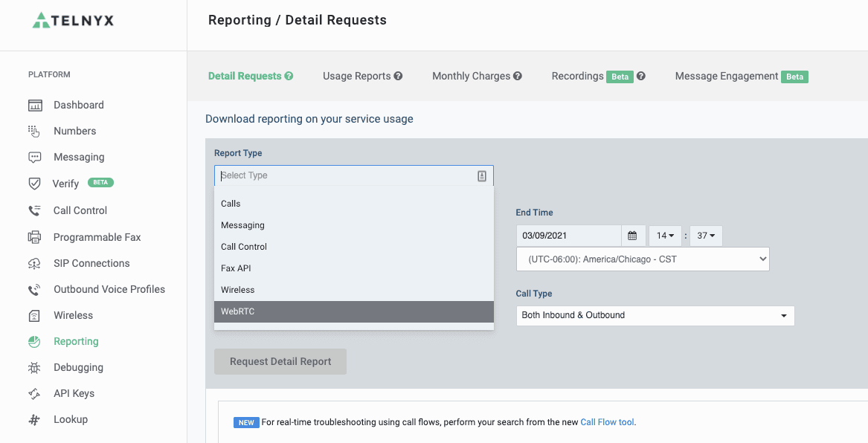The width and height of the screenshot is (868, 443).
Task: Click the Wireless SIM icon
Action: pos(33,316)
